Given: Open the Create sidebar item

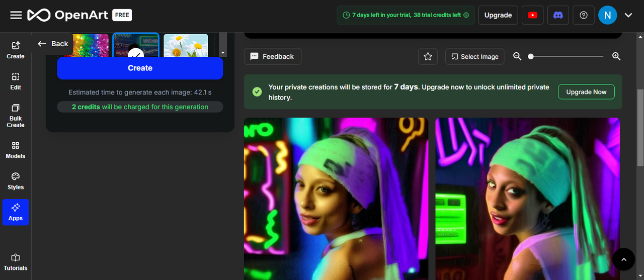Looking at the screenshot, I should click(x=16, y=50).
